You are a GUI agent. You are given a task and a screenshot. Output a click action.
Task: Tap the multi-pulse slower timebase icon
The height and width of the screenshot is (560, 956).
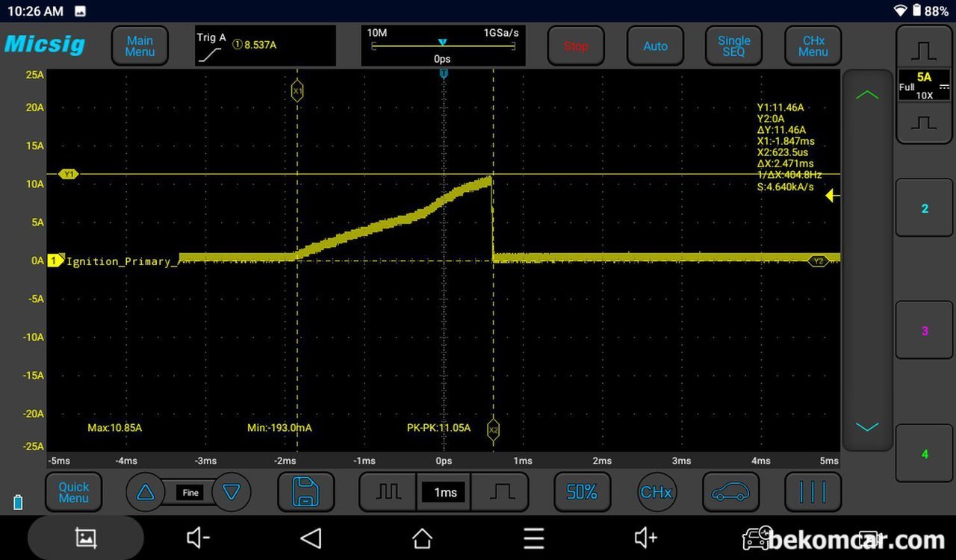(388, 492)
